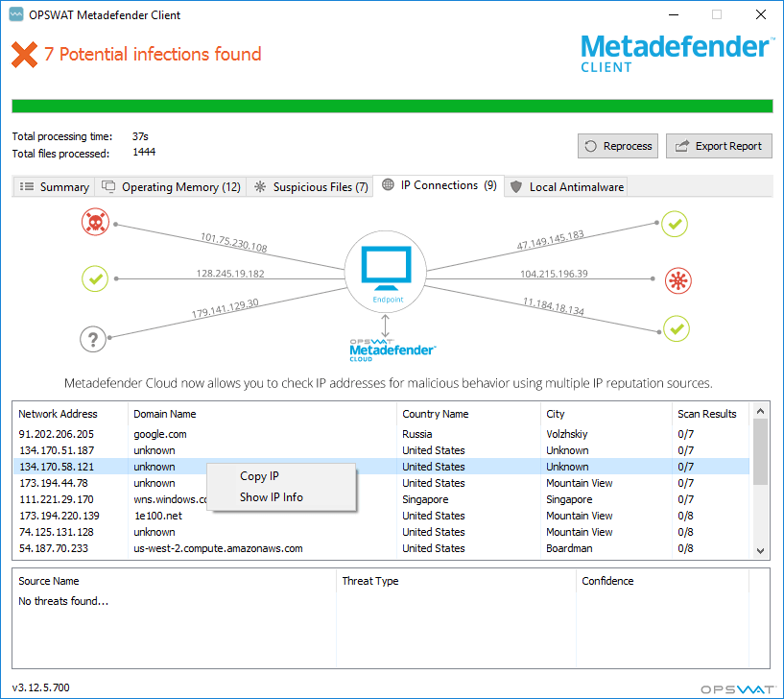Select the row with IP 54.187.70.233
This screenshot has width=784, height=699.
(x=381, y=548)
